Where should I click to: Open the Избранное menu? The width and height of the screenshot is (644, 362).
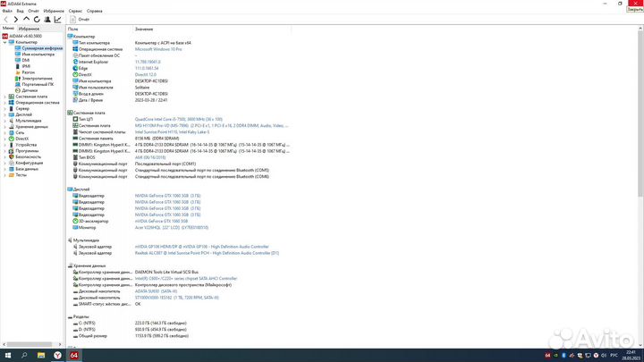tap(54, 11)
